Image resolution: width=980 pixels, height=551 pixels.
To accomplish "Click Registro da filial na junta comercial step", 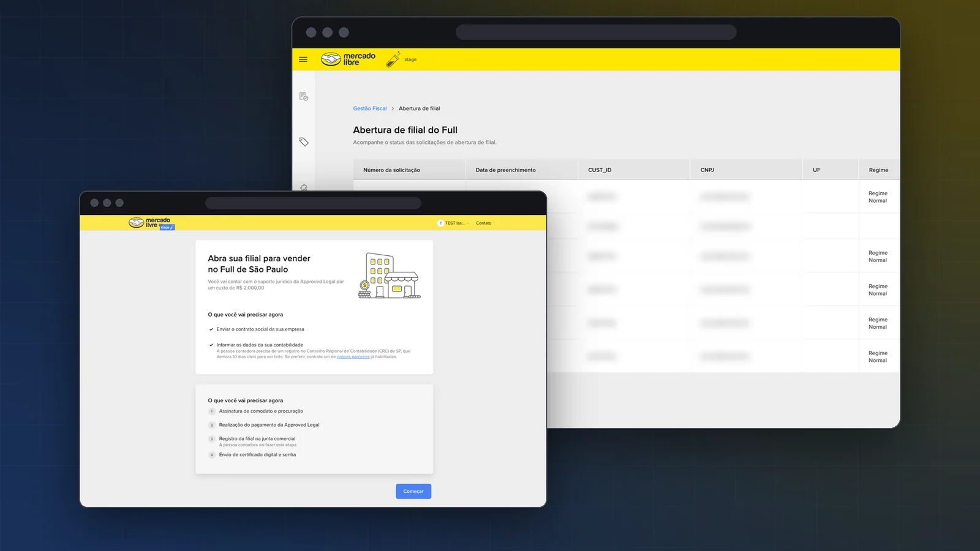I will [x=257, y=439].
